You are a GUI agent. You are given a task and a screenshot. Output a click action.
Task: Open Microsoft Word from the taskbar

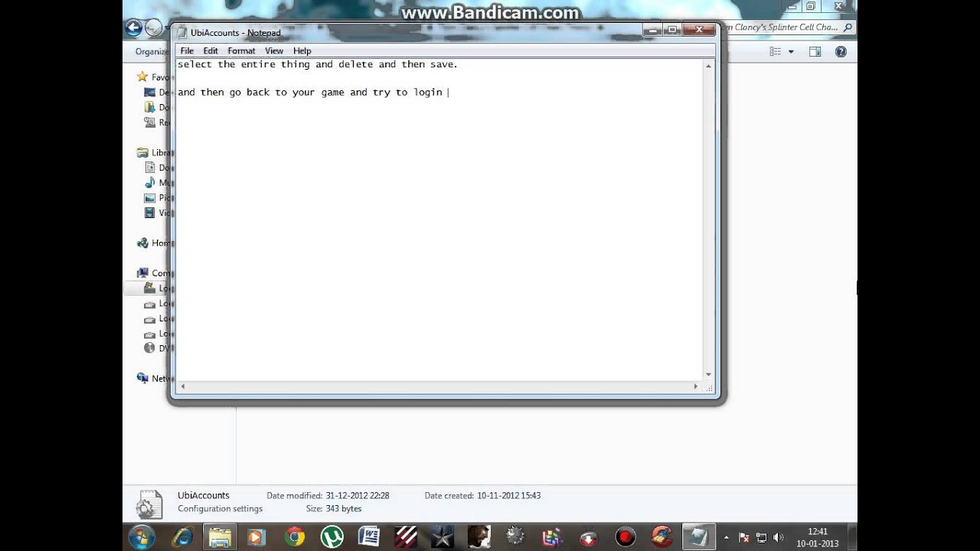[368, 536]
